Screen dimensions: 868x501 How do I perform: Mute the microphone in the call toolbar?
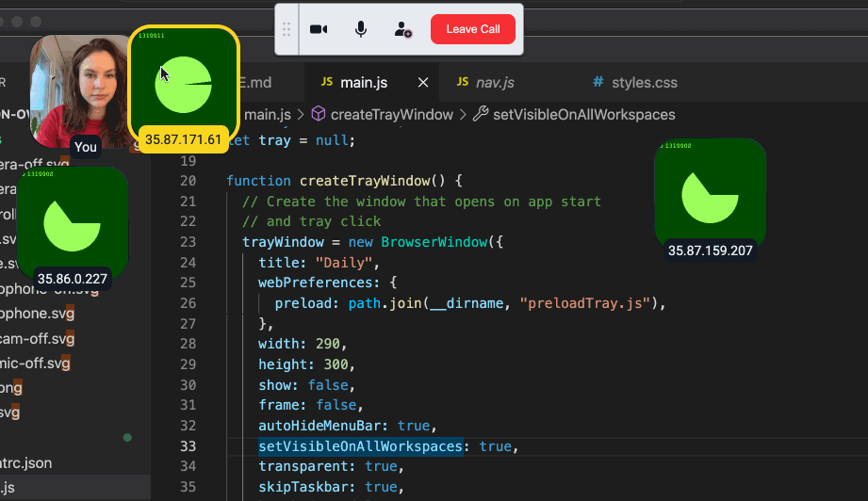point(361,29)
